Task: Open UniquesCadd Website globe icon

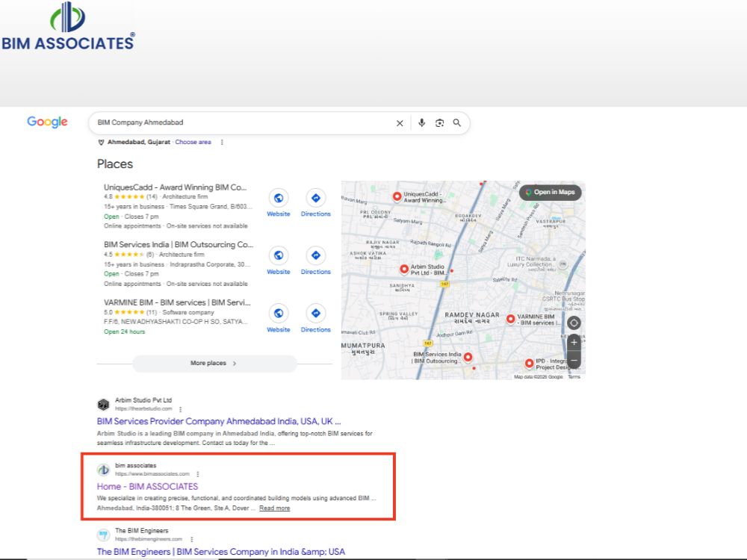Action: [279, 198]
